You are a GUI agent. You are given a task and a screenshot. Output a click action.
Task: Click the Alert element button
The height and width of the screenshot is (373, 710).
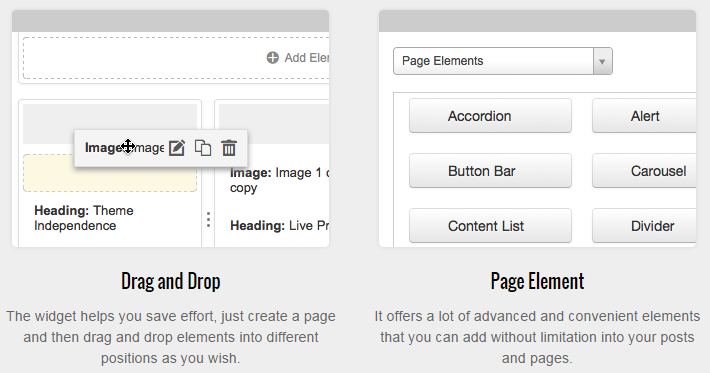[x=644, y=116]
